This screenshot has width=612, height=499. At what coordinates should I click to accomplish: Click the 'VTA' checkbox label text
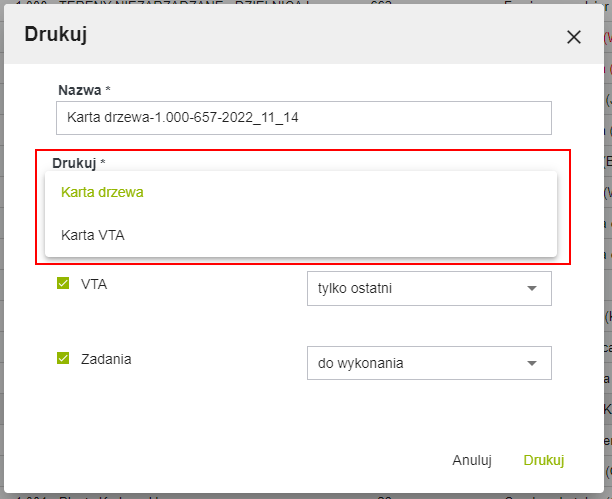[94, 284]
